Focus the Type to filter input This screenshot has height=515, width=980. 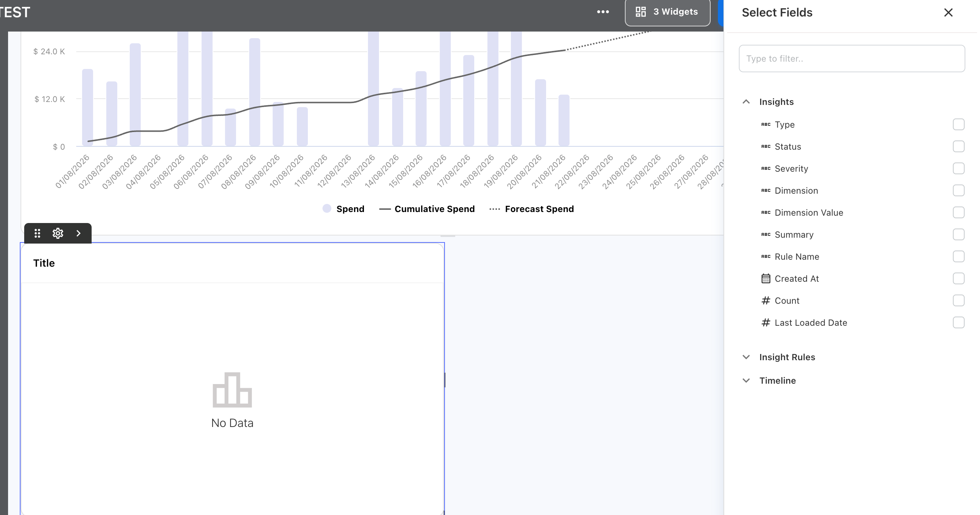point(851,59)
